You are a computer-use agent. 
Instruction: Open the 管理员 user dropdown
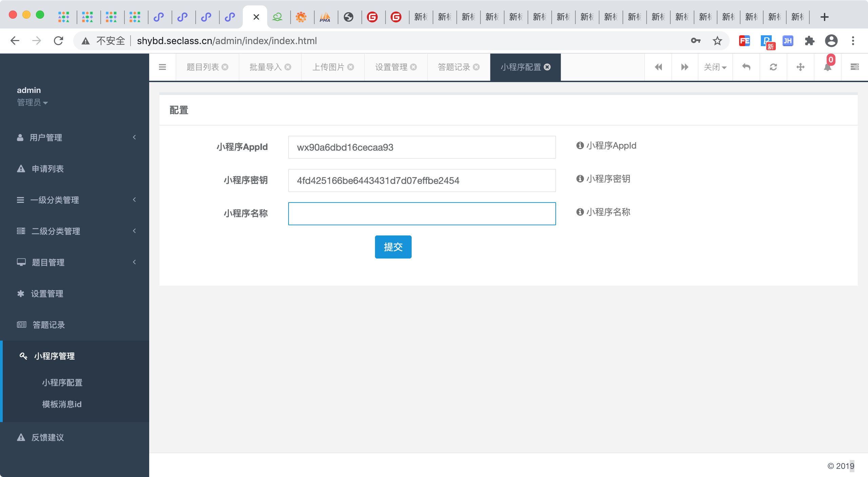click(32, 102)
